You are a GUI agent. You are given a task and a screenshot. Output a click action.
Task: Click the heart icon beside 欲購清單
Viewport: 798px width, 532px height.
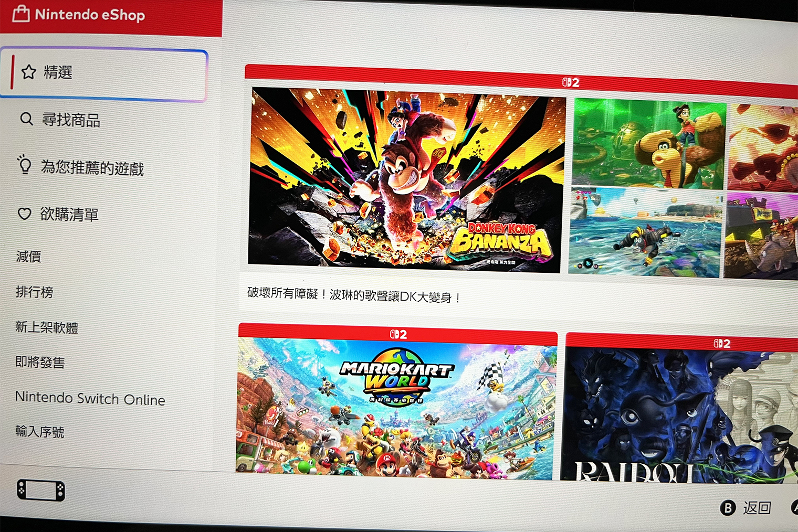pos(25,214)
